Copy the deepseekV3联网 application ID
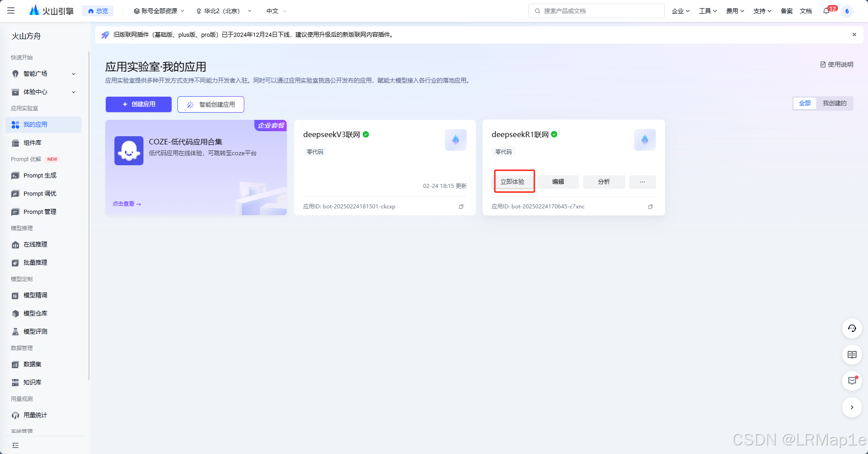The height and width of the screenshot is (454, 868). coord(461,207)
